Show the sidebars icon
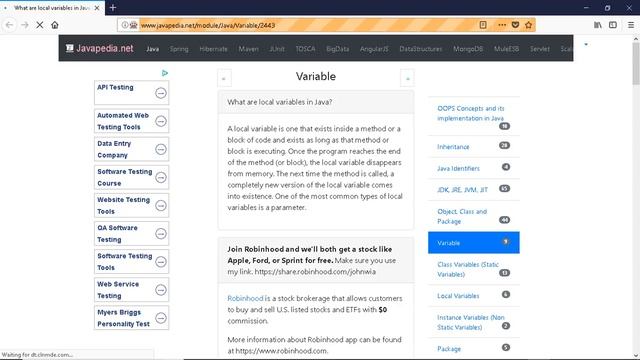This screenshot has height=360, width=640. (613, 25)
